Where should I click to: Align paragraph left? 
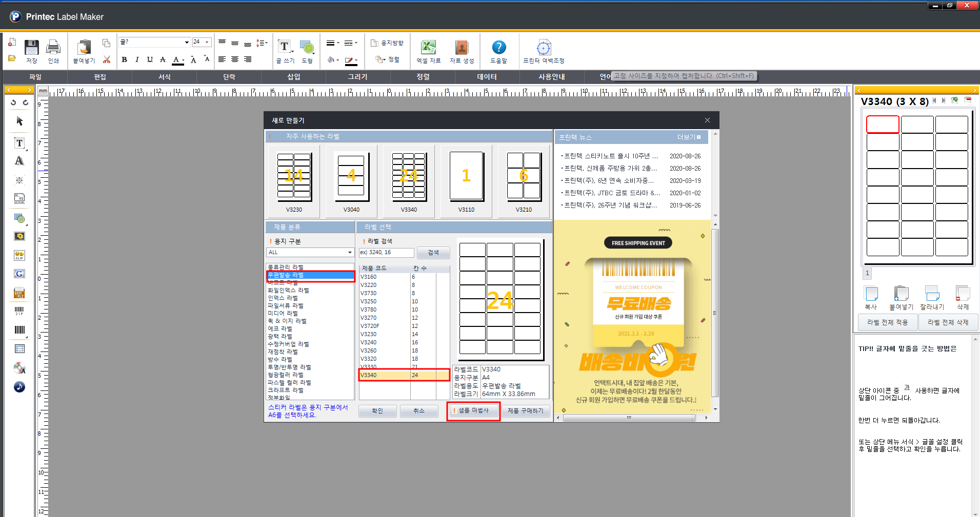click(x=222, y=59)
